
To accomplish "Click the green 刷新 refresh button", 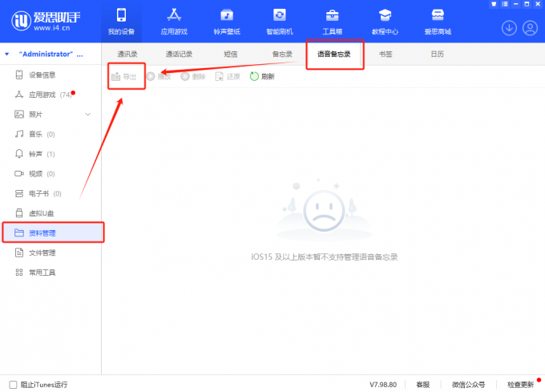I will (x=262, y=76).
